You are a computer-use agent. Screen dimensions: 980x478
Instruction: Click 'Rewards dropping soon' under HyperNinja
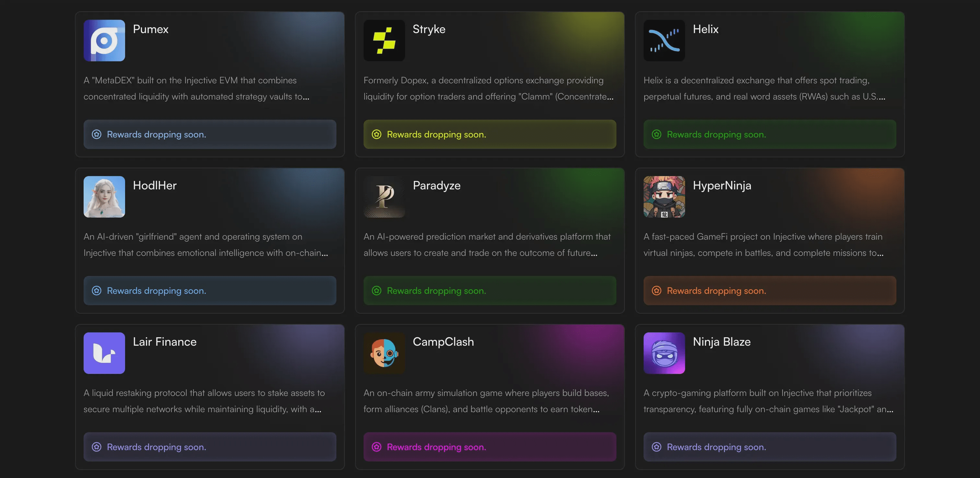[716, 290]
